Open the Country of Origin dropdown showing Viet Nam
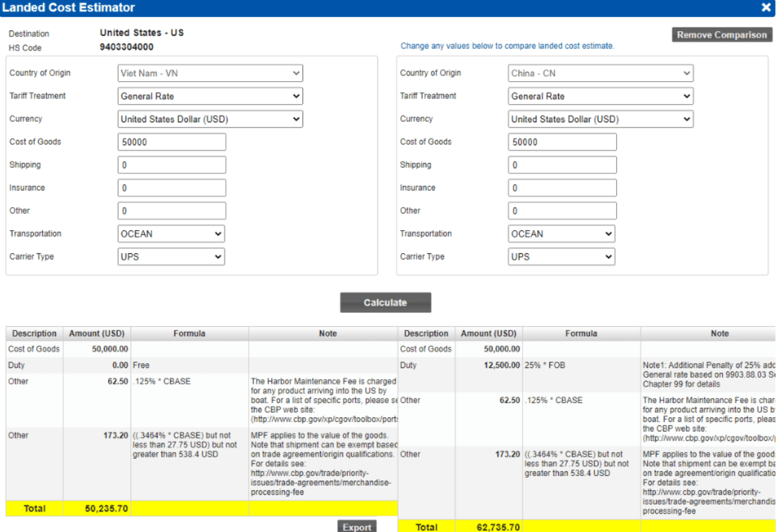The width and height of the screenshot is (777, 532). coord(210,73)
